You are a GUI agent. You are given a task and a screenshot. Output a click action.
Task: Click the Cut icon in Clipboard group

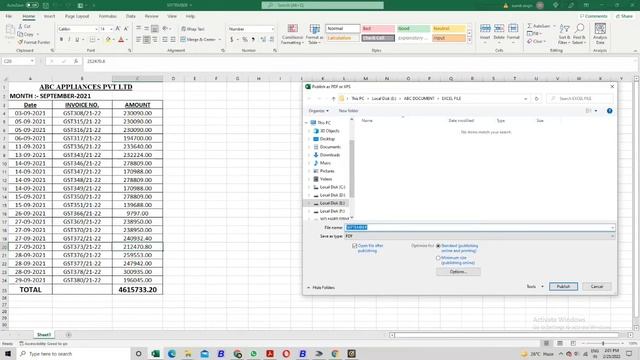(x=21, y=26)
